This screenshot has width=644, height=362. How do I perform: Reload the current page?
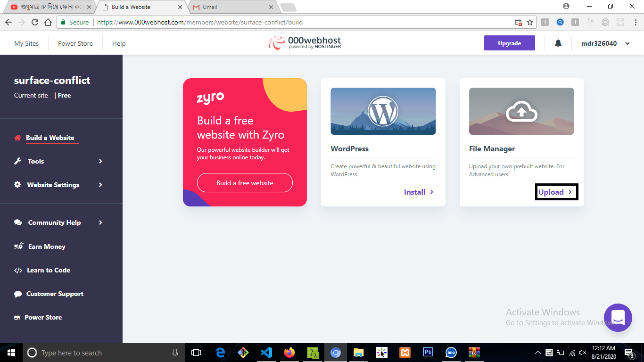tap(34, 22)
